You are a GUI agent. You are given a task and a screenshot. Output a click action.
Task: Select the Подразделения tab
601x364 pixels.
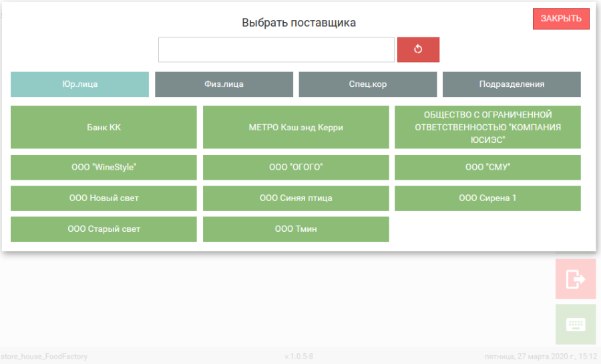[x=512, y=84]
